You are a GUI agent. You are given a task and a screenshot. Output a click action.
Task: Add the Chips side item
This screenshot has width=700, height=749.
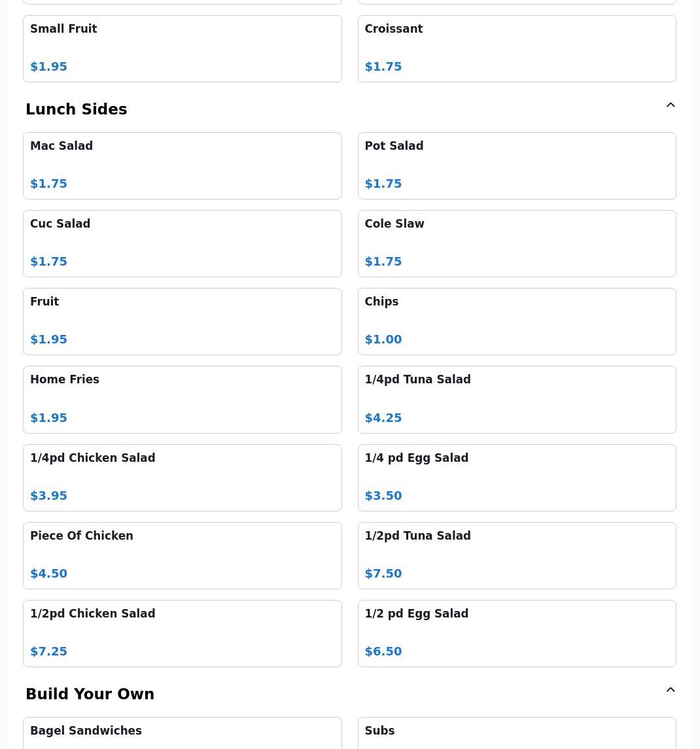[x=517, y=321]
